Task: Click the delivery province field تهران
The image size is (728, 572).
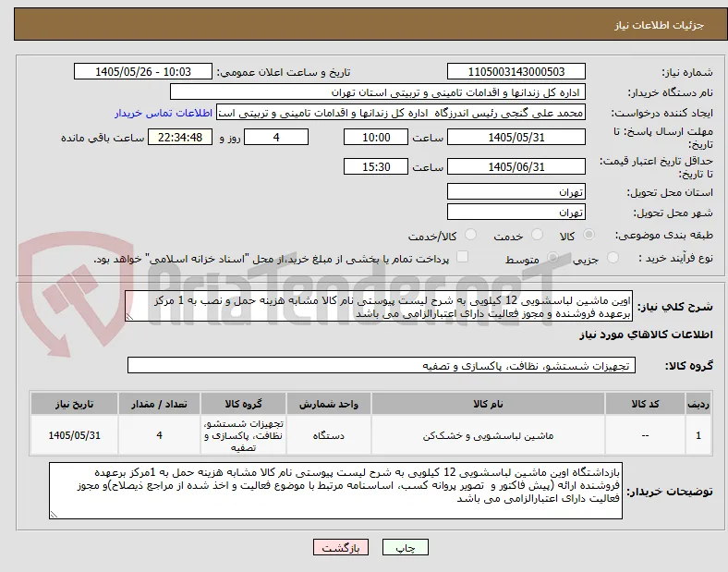Action: pos(516,191)
